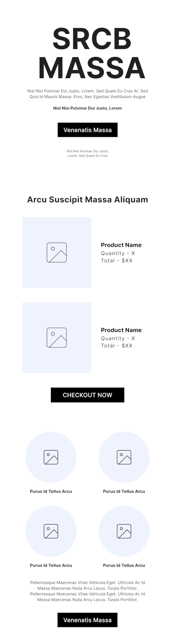Select the upper-left circular image placeholder icon
This screenshot has height=644, width=175.
51,457
